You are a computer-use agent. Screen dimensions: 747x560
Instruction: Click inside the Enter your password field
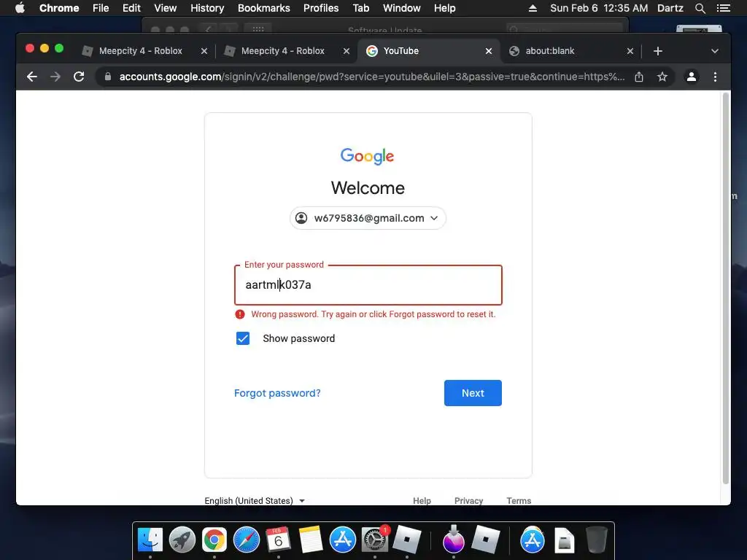point(368,285)
